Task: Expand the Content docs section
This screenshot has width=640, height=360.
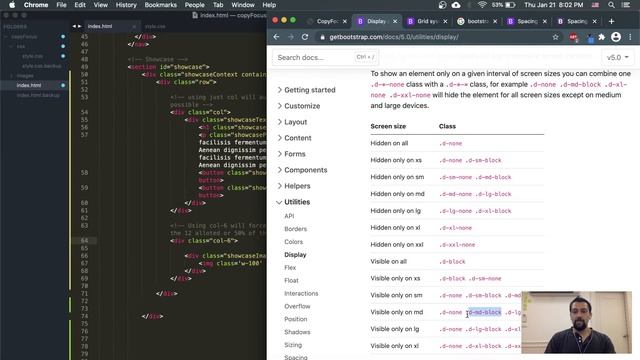Action: pos(294,138)
